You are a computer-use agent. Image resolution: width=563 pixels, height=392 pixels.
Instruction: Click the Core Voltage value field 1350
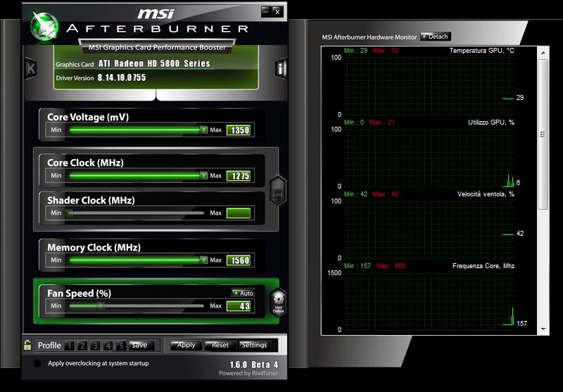(x=239, y=130)
